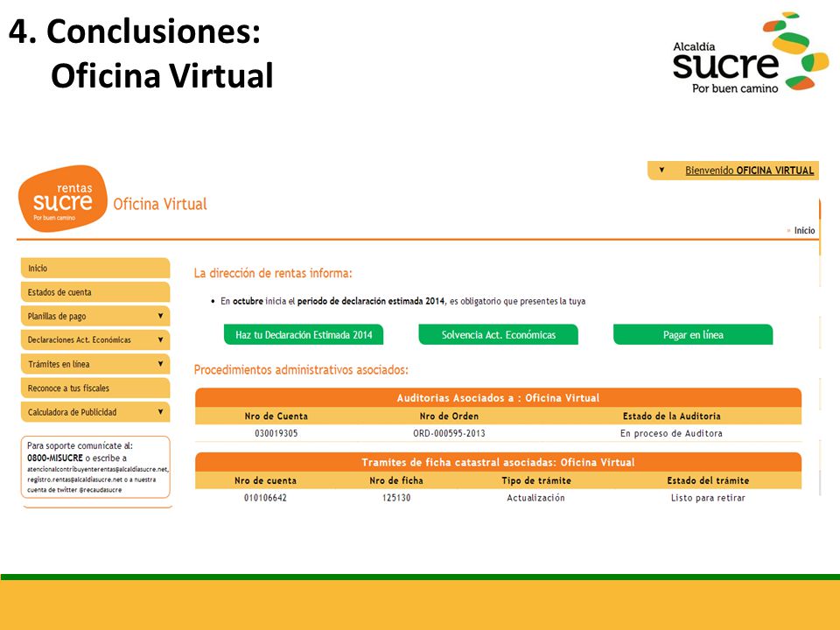This screenshot has width=840, height=630.
Task: Click Solvencia Act. Económicas button
Action: click(498, 334)
